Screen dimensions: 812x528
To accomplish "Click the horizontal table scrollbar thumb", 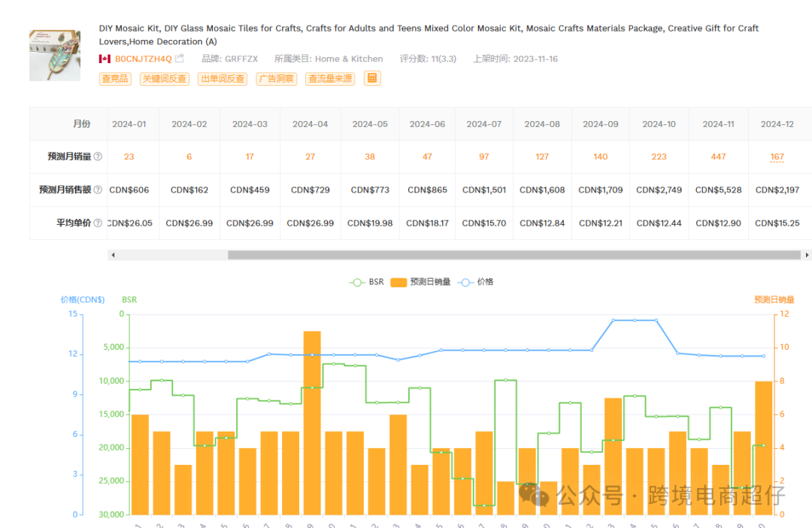I will click(x=514, y=255).
